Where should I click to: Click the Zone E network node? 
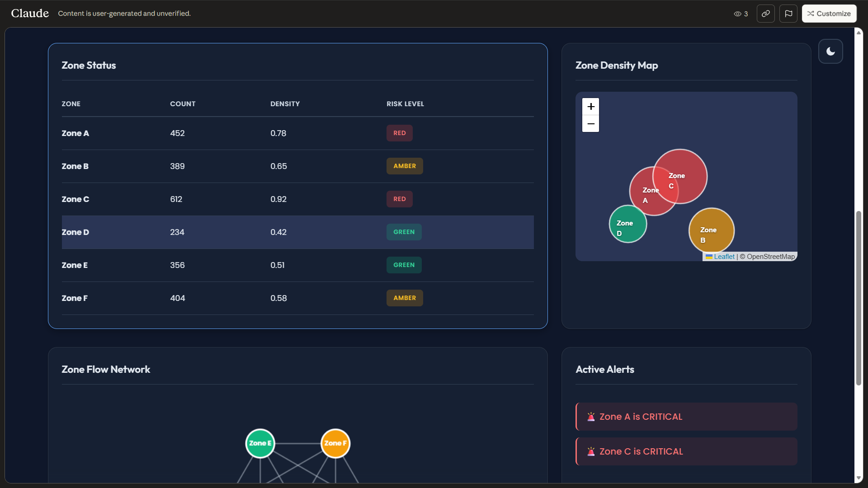pyautogui.click(x=260, y=443)
